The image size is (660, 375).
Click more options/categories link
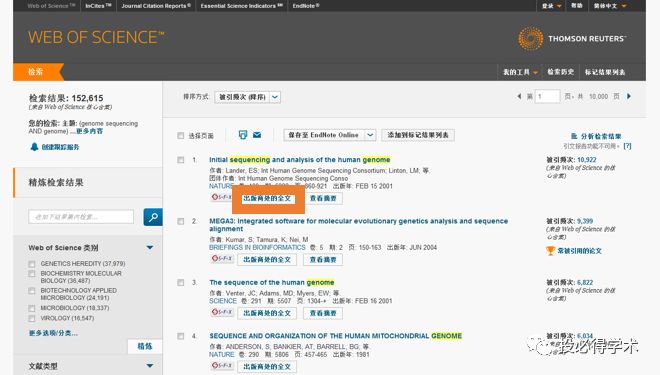[x=53, y=333]
